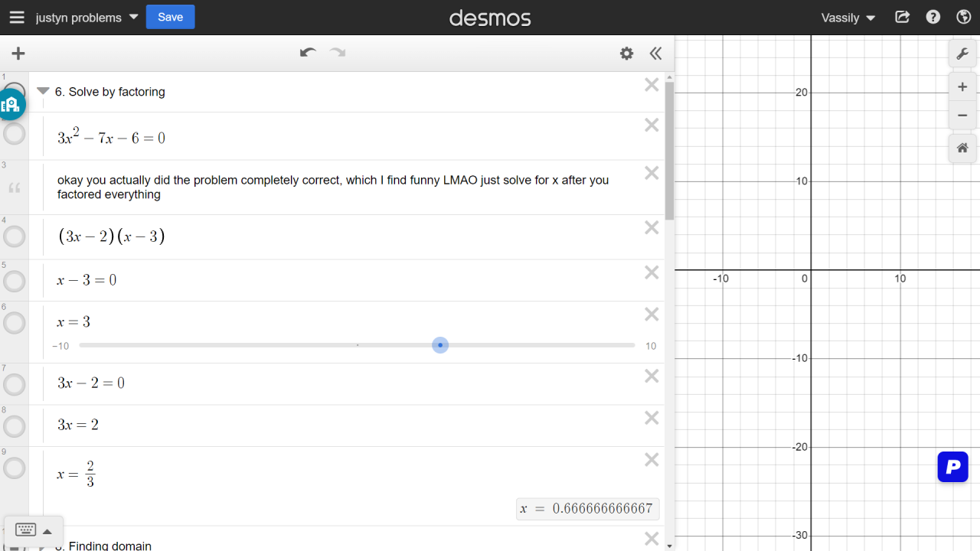Reset graph to default viewport
The width and height of the screenshot is (980, 551).
coord(962,148)
